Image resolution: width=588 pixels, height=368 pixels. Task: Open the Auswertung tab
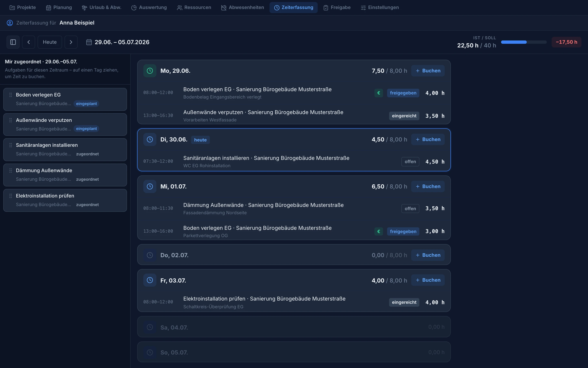click(149, 8)
